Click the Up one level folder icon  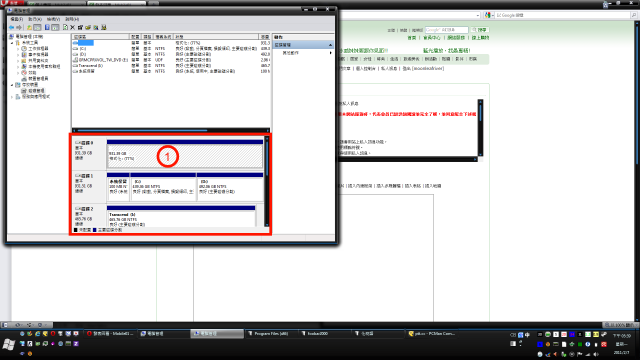click(x=29, y=27)
